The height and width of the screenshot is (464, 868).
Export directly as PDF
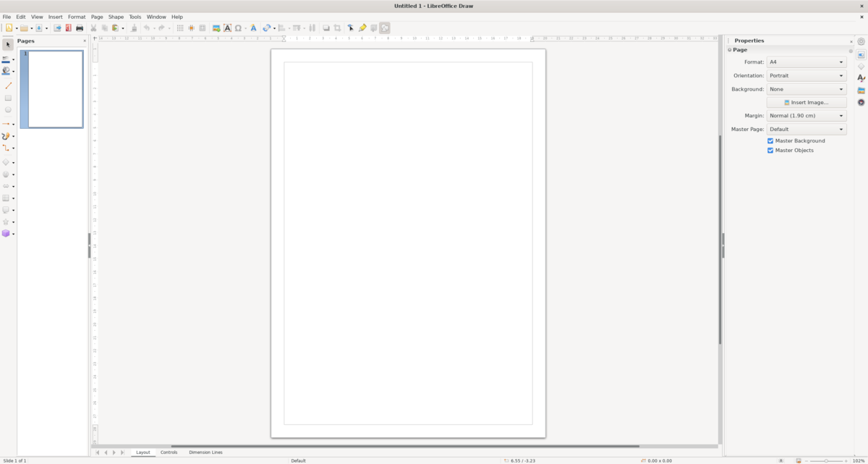69,28
